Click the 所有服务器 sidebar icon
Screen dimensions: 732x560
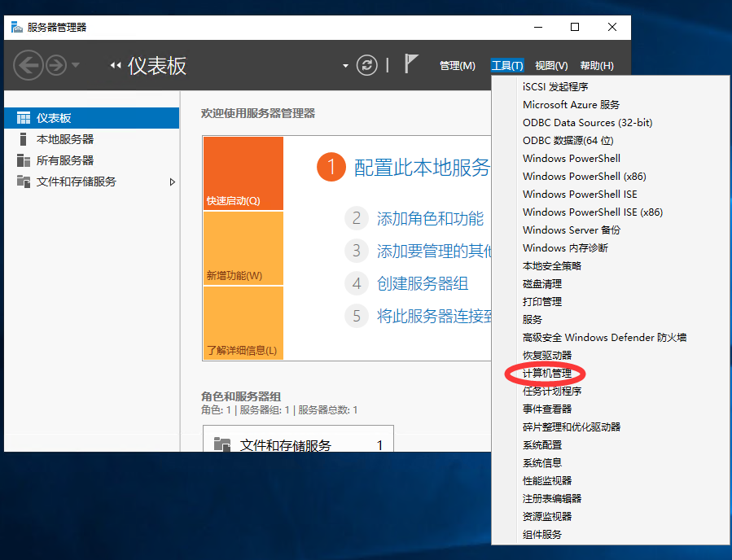[24, 160]
